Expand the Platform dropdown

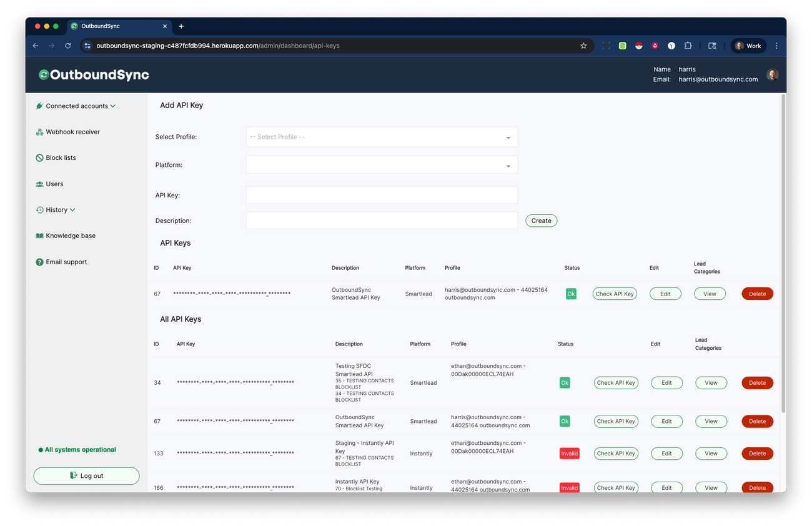[382, 164]
